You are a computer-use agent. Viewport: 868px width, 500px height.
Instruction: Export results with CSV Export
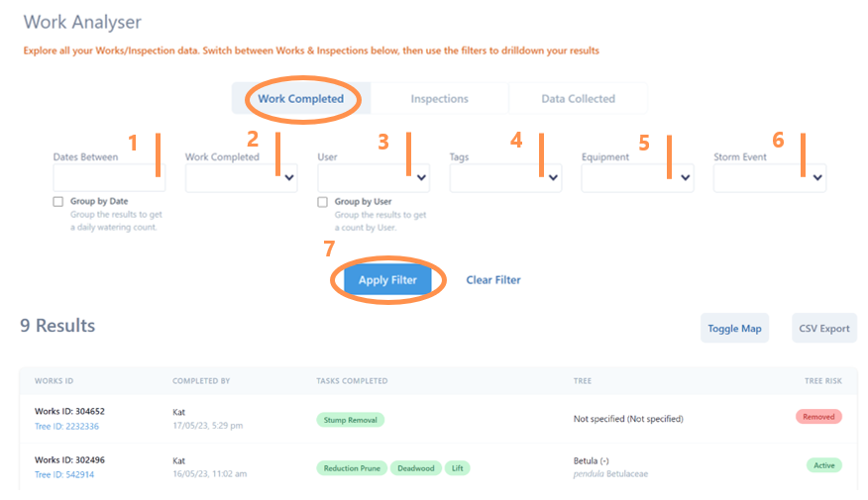(x=824, y=329)
